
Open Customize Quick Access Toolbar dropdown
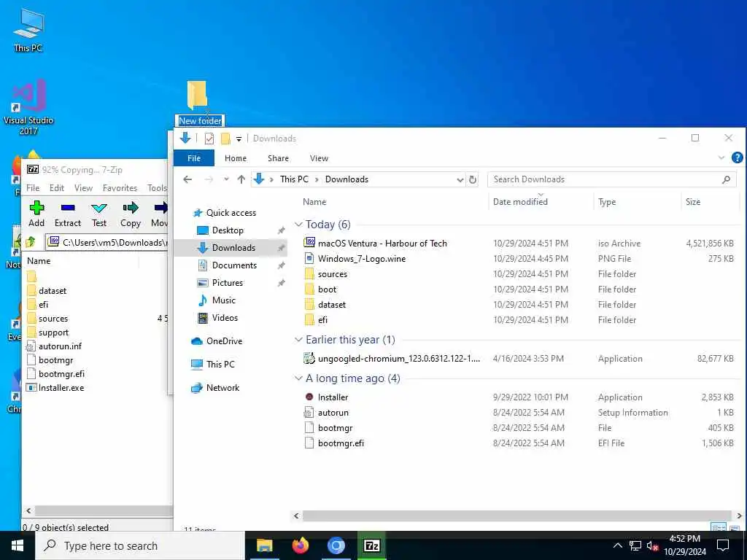point(239,139)
